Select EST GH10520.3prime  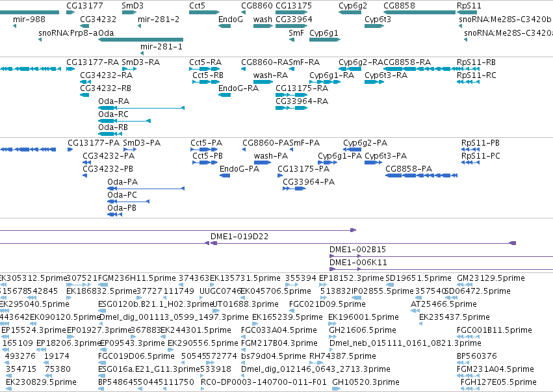[x=366, y=382]
